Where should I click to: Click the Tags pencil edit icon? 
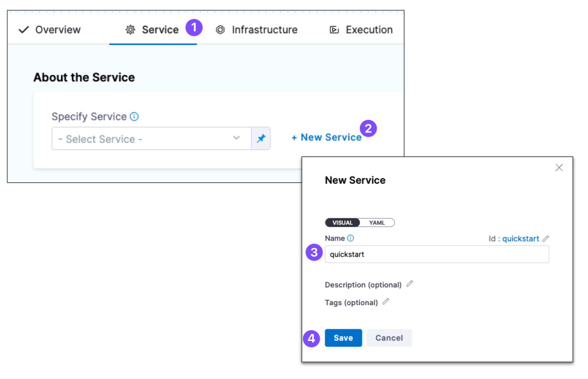pos(386,302)
